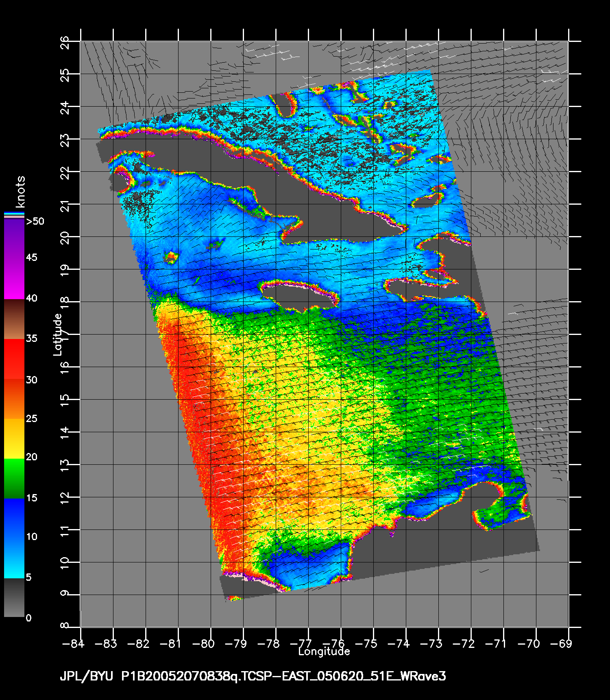The width and height of the screenshot is (610, 700).
Task: Click the "13" latitude tick label
Action: tap(65, 466)
